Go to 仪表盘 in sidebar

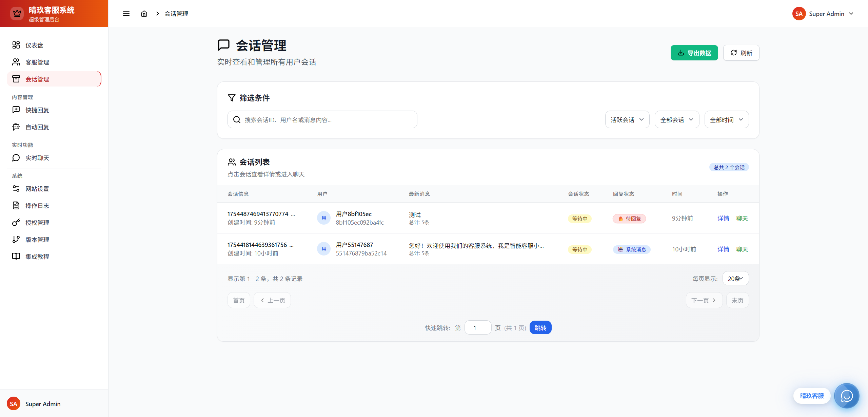pos(34,45)
